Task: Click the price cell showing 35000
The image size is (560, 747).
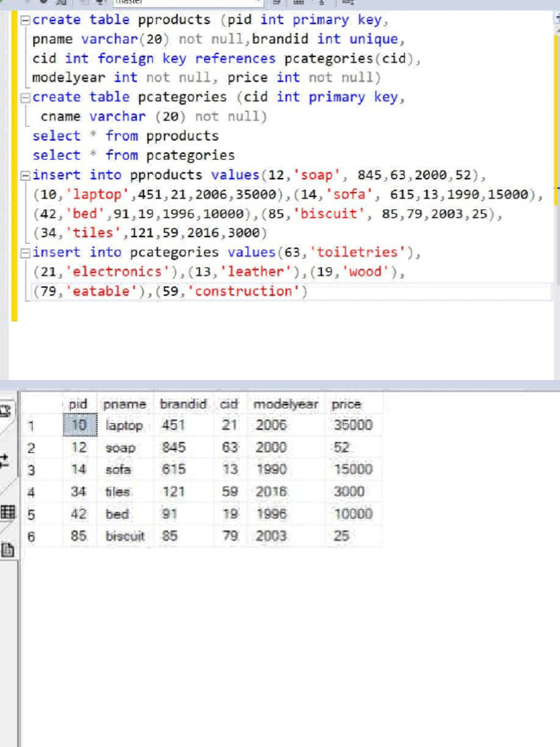Action: coord(353,425)
